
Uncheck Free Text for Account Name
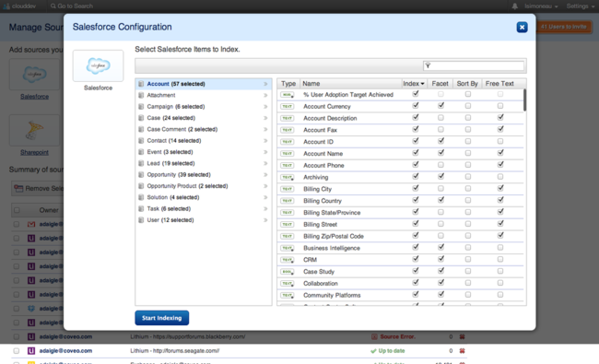[500, 153]
